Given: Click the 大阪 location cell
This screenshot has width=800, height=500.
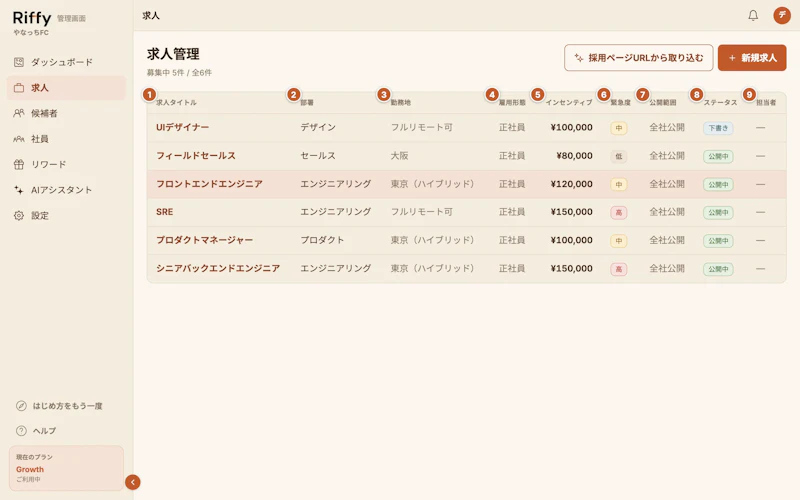Looking at the screenshot, I should [399, 156].
